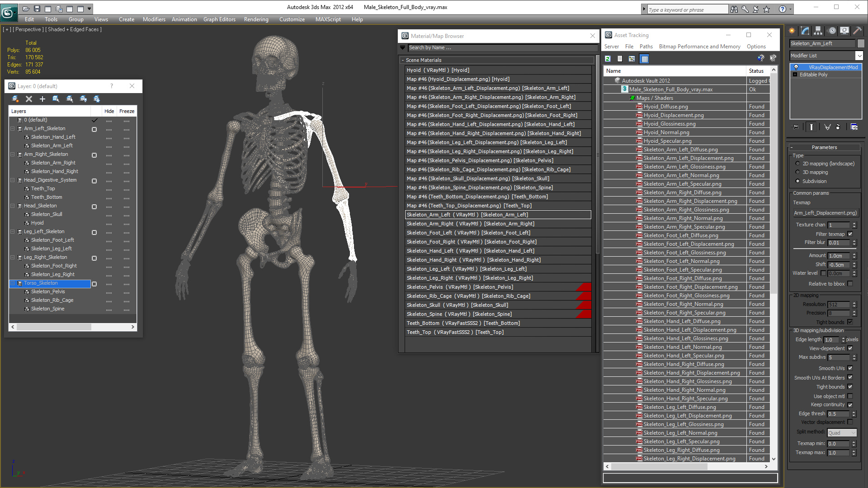
Task: Click the Asset Tracking list view icon
Action: coord(620,58)
